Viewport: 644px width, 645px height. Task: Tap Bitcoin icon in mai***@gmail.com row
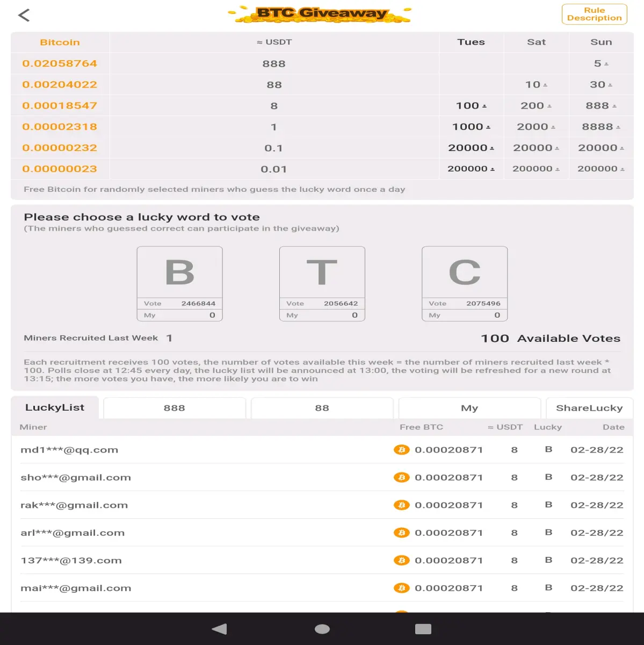pyautogui.click(x=401, y=588)
